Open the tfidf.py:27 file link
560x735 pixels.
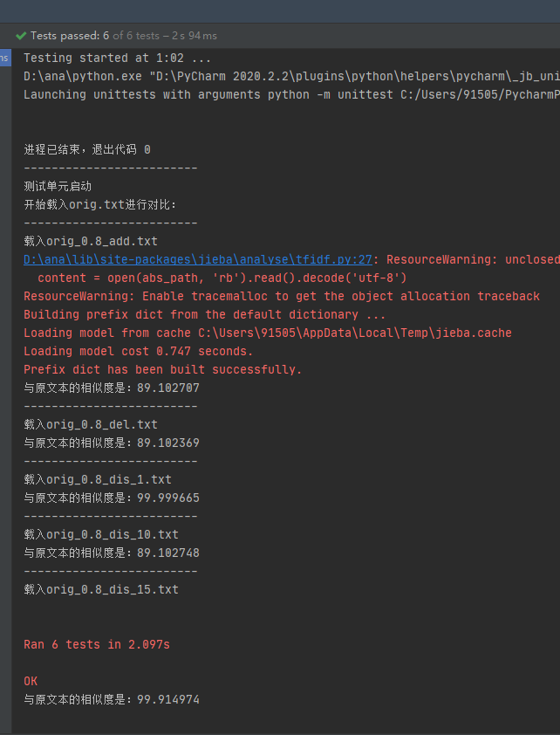coord(198,259)
